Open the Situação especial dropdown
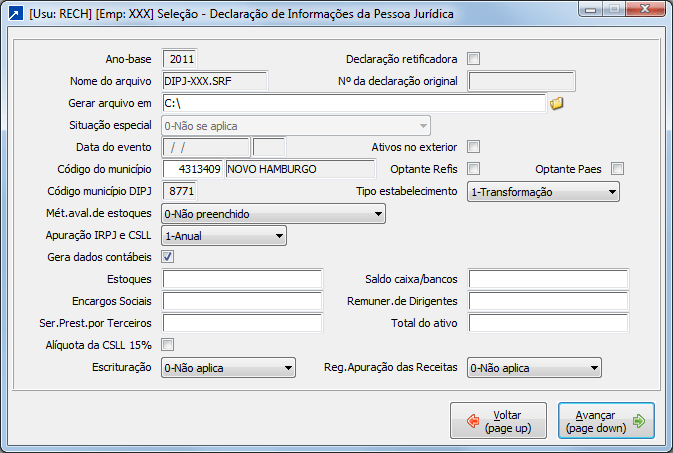The image size is (673, 453). (x=296, y=126)
